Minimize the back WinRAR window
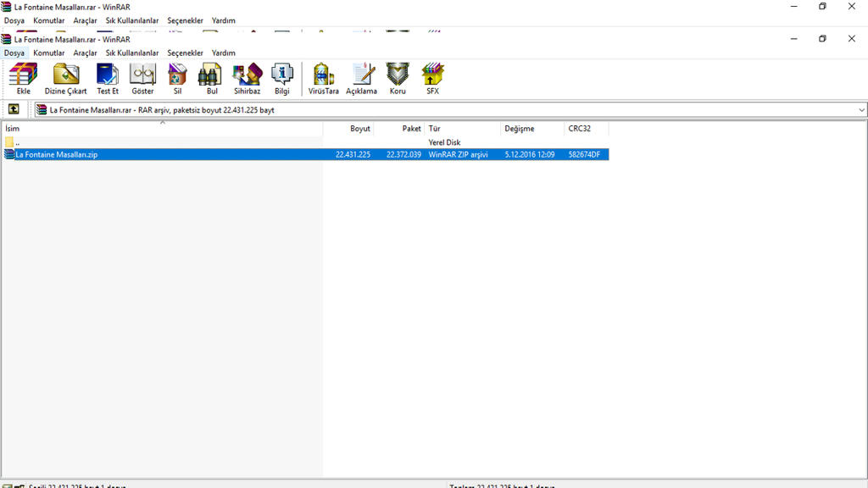 click(x=793, y=7)
